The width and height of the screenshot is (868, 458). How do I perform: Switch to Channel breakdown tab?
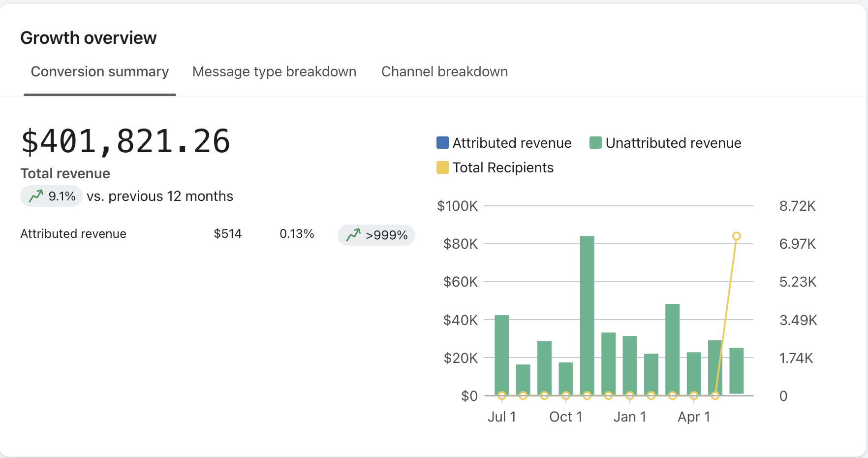click(x=444, y=72)
